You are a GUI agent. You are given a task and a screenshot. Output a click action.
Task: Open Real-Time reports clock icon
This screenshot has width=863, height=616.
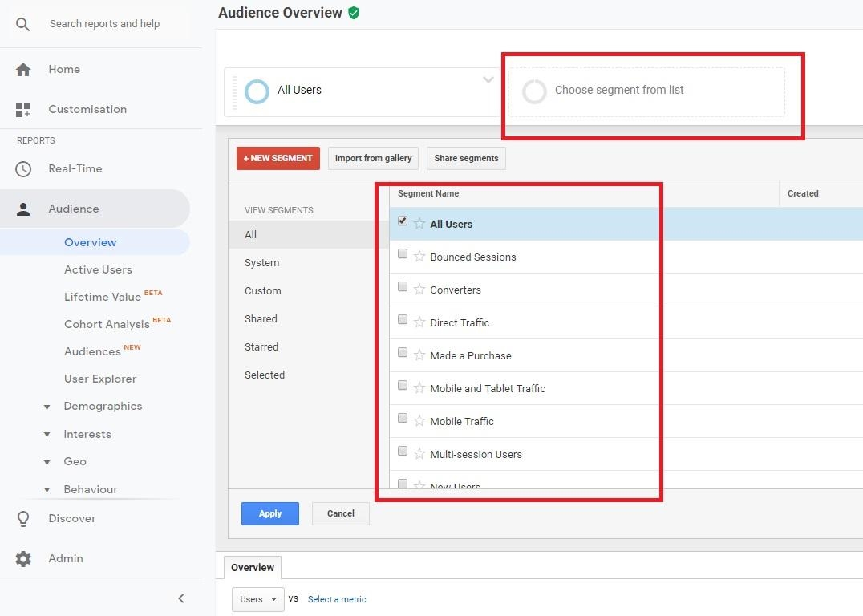[23, 169]
